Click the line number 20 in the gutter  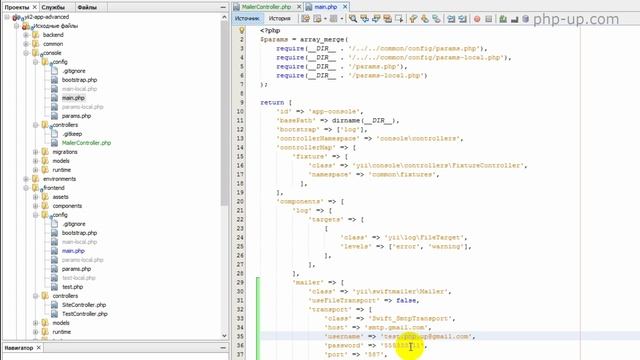click(240, 201)
